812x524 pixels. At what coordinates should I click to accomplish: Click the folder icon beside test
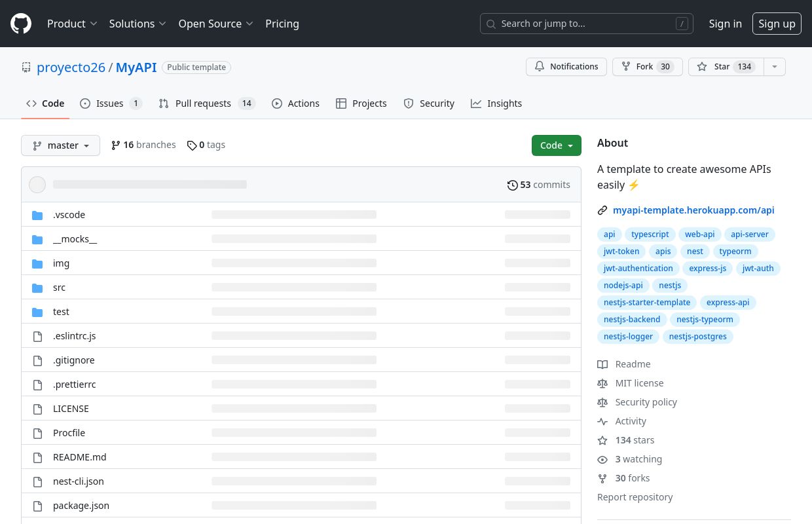pyautogui.click(x=37, y=312)
